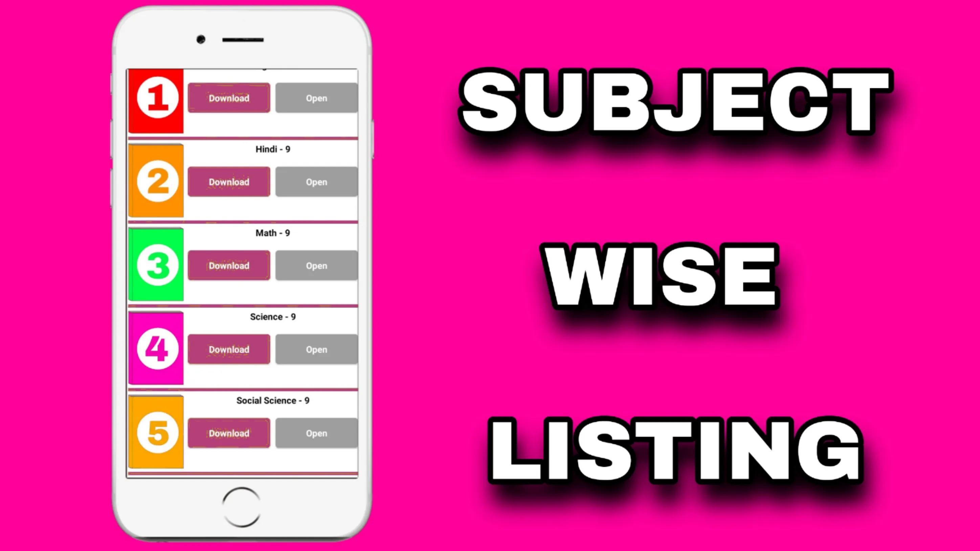Image resolution: width=980 pixels, height=551 pixels.
Task: Click the number 2 orange subject icon
Action: point(156,181)
